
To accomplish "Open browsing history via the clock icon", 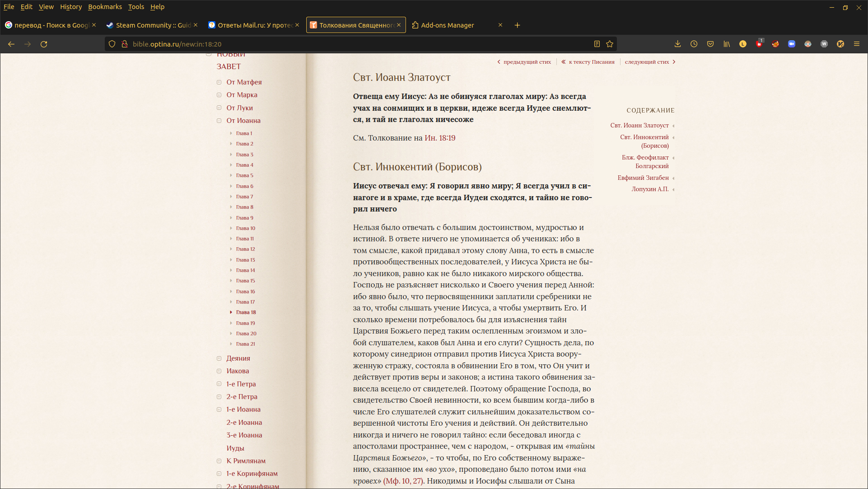I will tap(694, 44).
